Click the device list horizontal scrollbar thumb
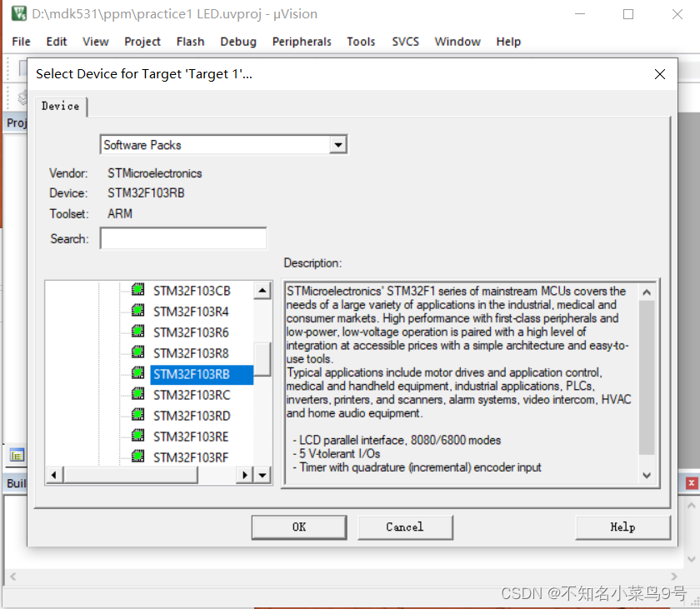Screen dimensions: 700x609 point(130,475)
